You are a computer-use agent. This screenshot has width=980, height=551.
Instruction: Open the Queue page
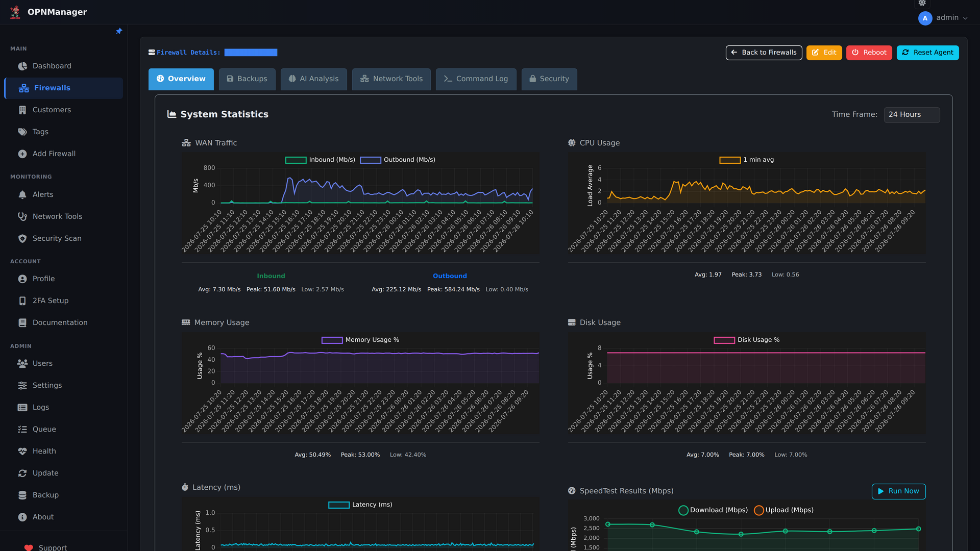click(x=63, y=429)
